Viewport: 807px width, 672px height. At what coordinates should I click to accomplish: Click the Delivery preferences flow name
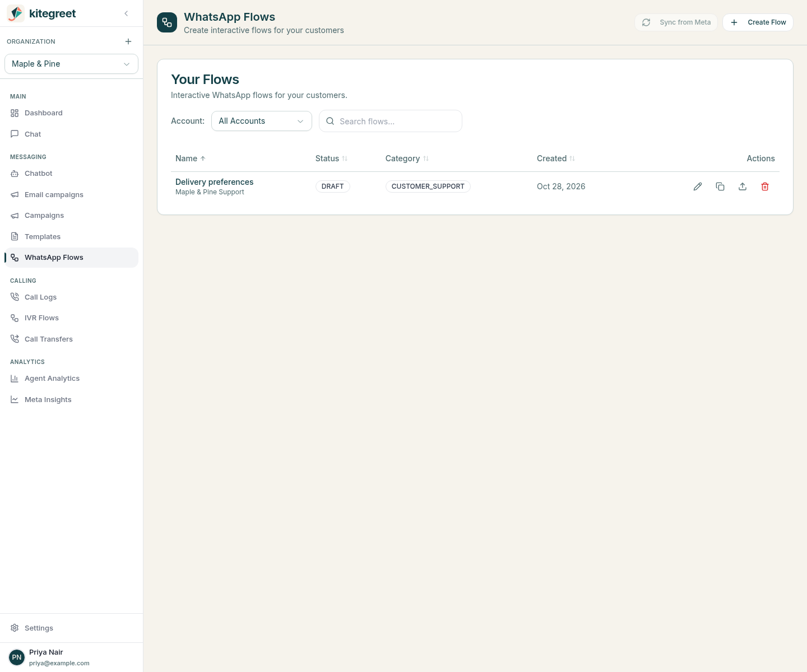coord(215,182)
